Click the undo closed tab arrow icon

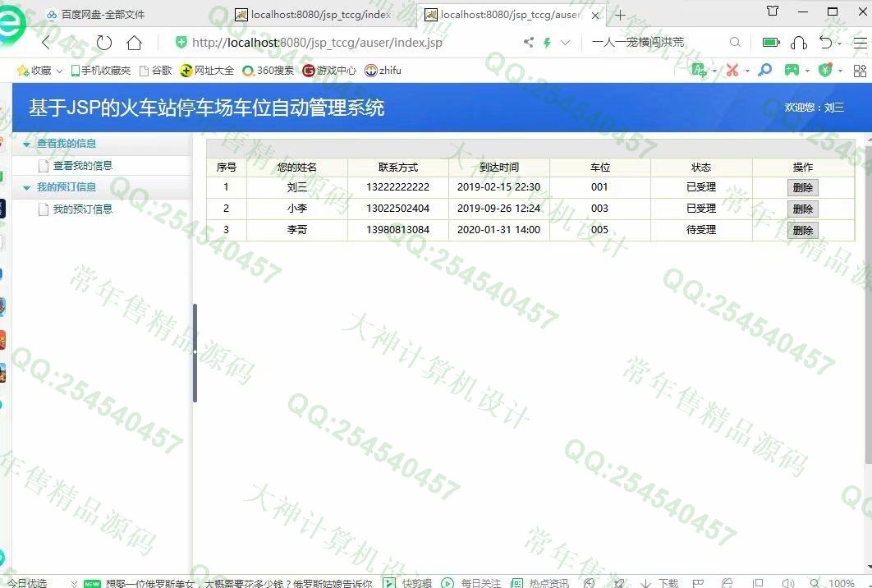pos(825,42)
